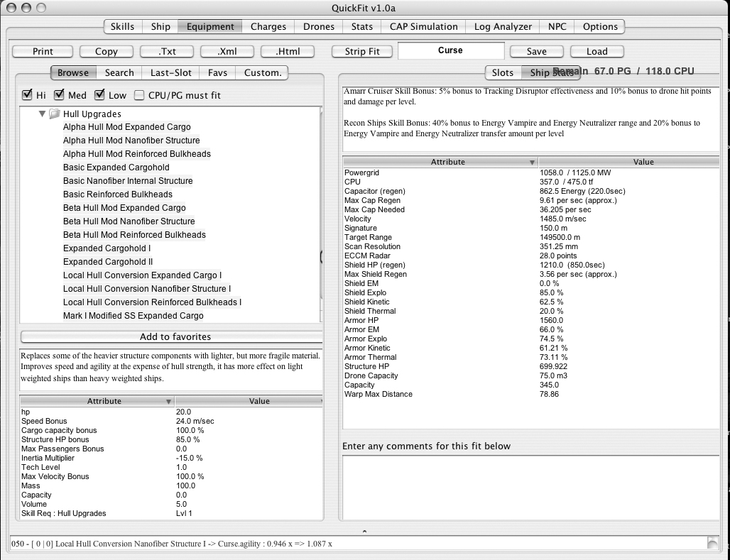Uncheck the Hi slot checkbox
This screenshot has height=560, width=730.
coord(27,95)
